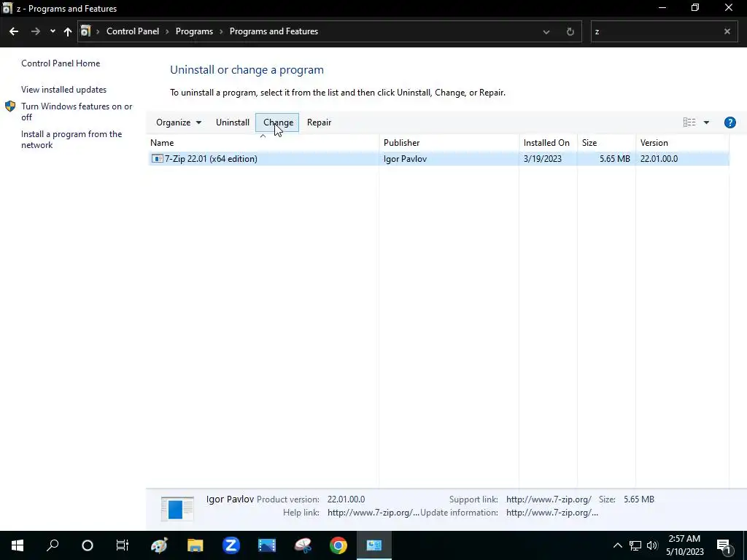Click the Help link URL in details pane
This screenshot has width=747, height=560.
point(373,513)
